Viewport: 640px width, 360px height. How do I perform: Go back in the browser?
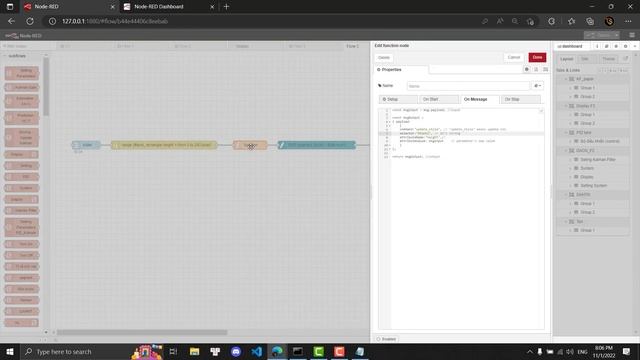point(11,21)
